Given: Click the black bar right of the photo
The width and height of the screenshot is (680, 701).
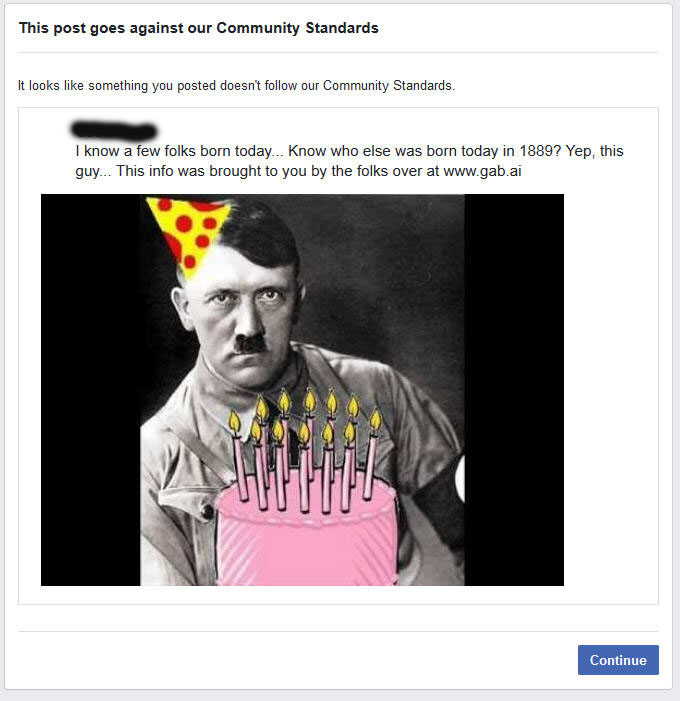Looking at the screenshot, I should (514, 390).
